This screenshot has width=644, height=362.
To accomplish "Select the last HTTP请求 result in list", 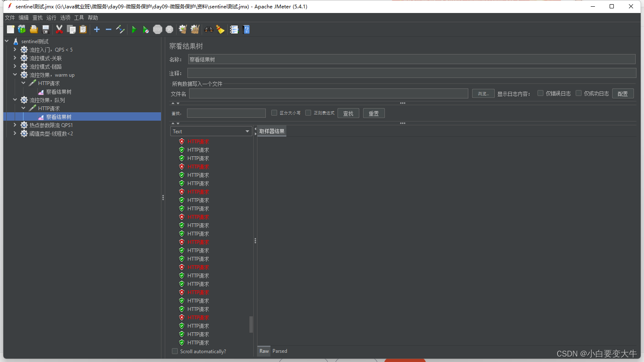I will [198, 343].
